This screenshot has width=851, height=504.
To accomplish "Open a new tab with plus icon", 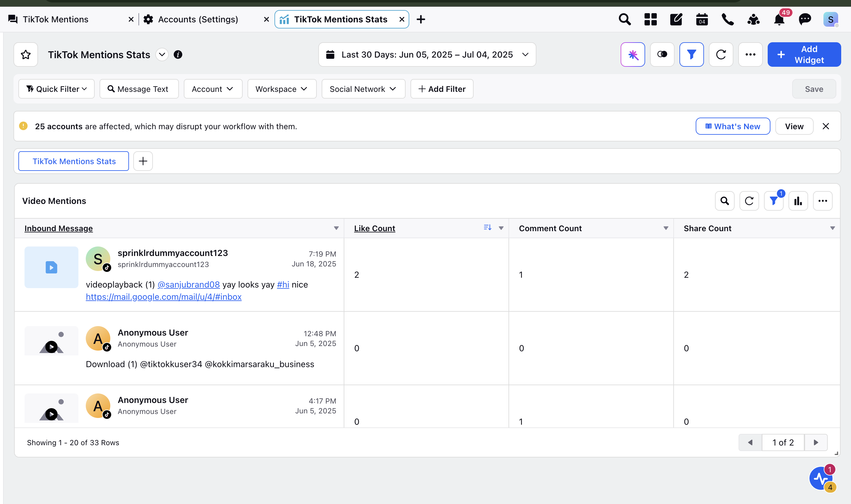I will point(421,19).
